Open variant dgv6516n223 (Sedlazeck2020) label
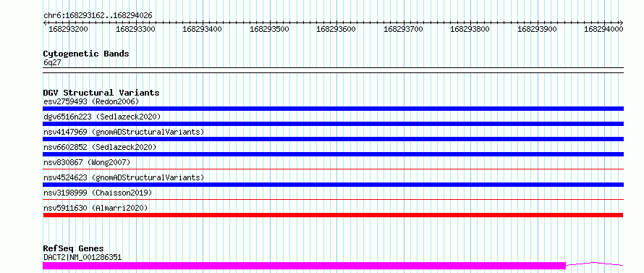The image size is (644, 273). click(x=102, y=117)
